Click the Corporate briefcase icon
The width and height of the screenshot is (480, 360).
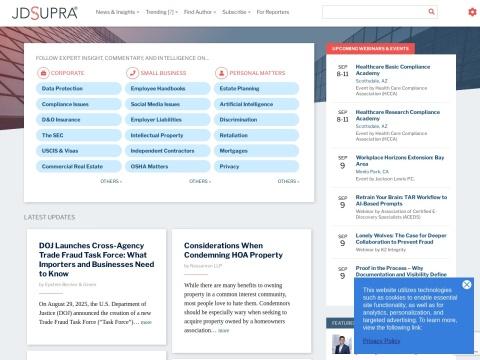point(43,73)
